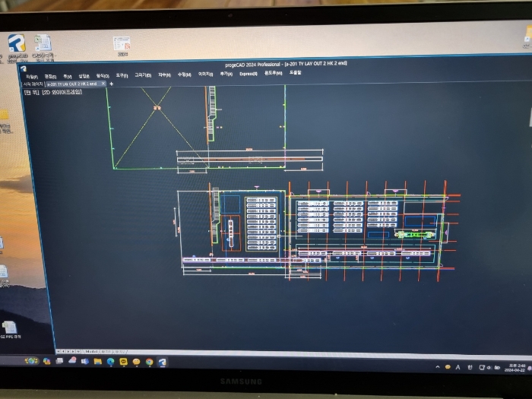Screen dimensions: 532x399
Task: Click the yellow diagonal cross in the upper drawing
Action: point(157,108)
